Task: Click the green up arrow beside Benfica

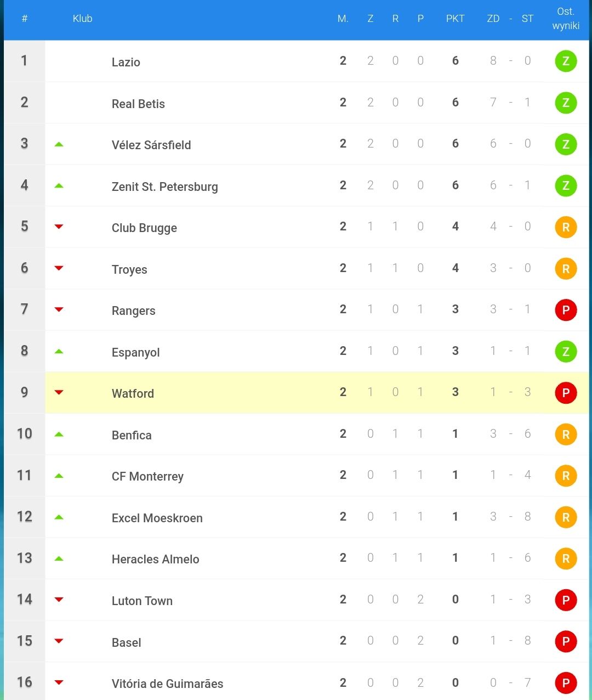Action: pyautogui.click(x=59, y=434)
